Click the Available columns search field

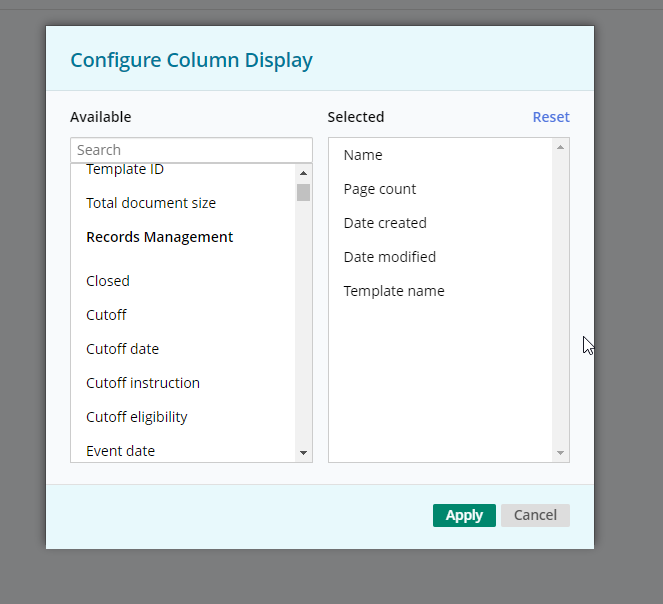(x=191, y=150)
